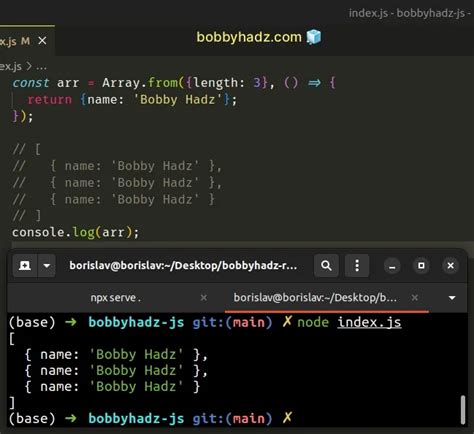
Task: Switch to the npx serve terminal tab
Action: pyautogui.click(x=116, y=298)
